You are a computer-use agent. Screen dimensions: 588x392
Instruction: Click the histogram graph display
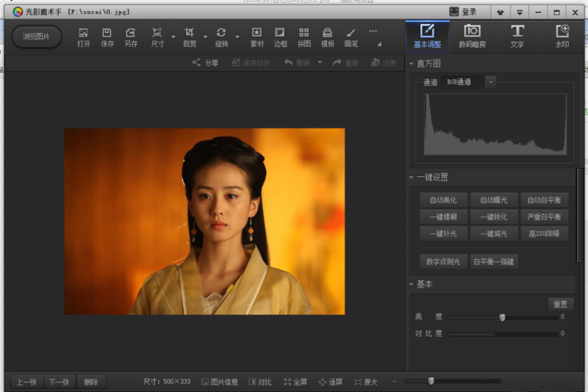[495, 124]
